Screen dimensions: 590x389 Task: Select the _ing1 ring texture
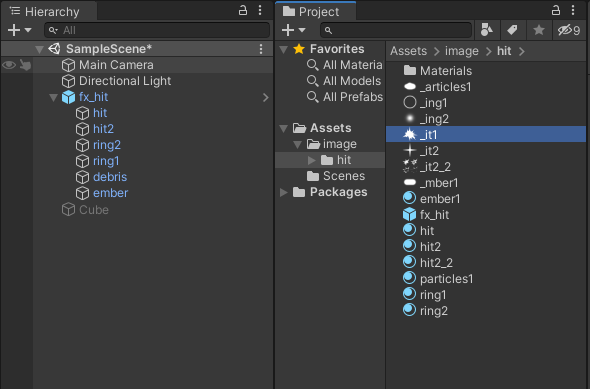pos(433,103)
